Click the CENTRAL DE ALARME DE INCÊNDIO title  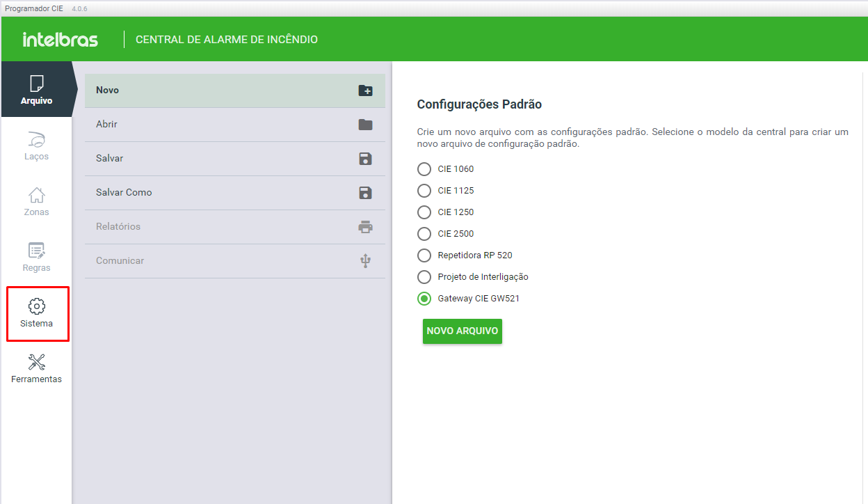point(227,40)
